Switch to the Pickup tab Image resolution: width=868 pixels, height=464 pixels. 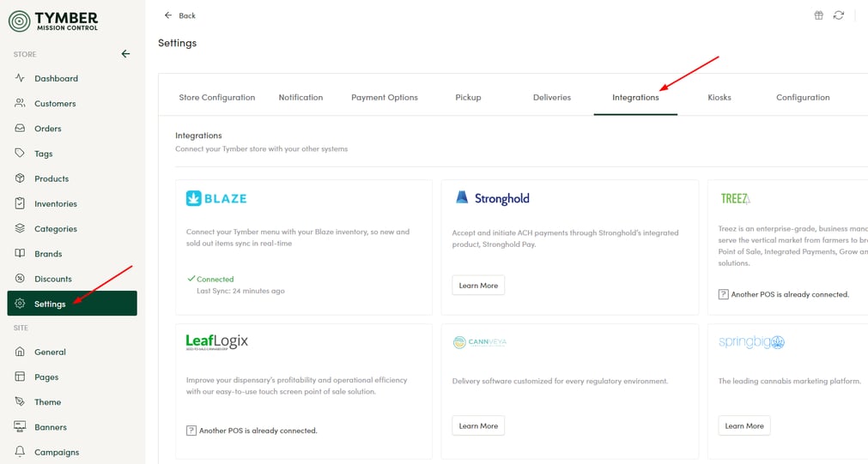[468, 97]
